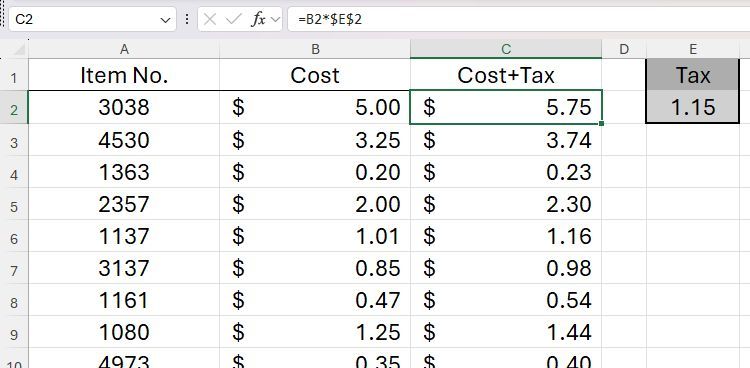
Task: Click the formula bar options dots handle
Action: pyautogui.click(x=187, y=20)
